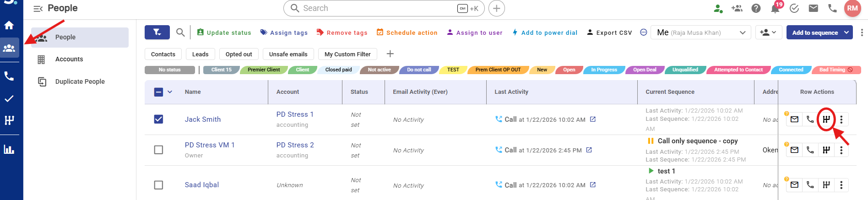Check the Saad Iqbal row checkbox

coord(158,185)
